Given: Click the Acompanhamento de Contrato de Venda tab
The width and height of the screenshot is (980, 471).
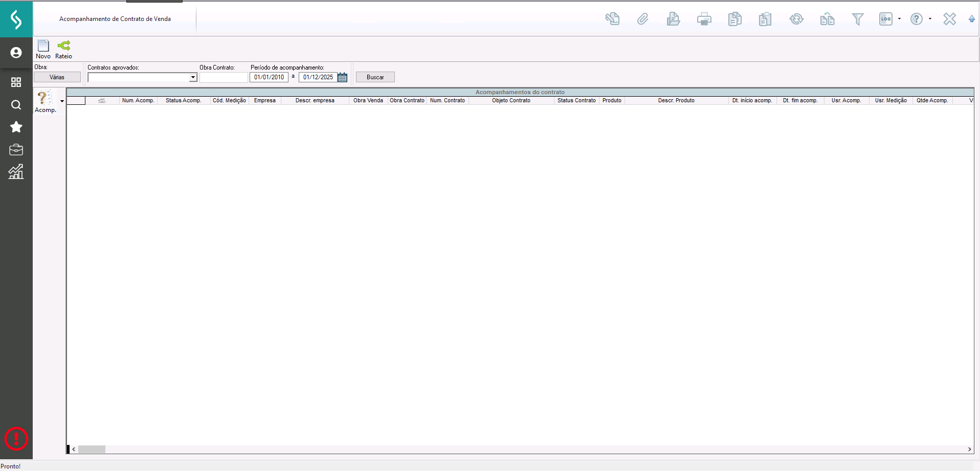Looking at the screenshot, I should pyautogui.click(x=115, y=19).
